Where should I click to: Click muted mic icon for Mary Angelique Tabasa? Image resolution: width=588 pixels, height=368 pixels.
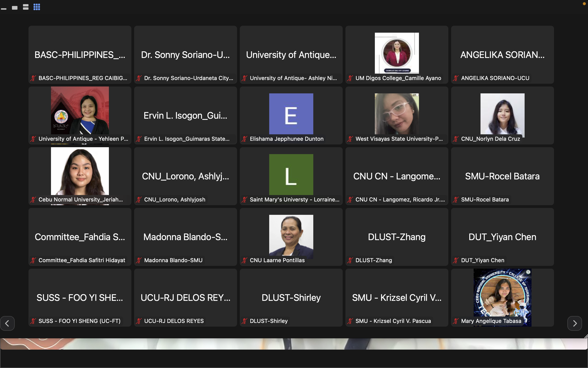pyautogui.click(x=456, y=321)
